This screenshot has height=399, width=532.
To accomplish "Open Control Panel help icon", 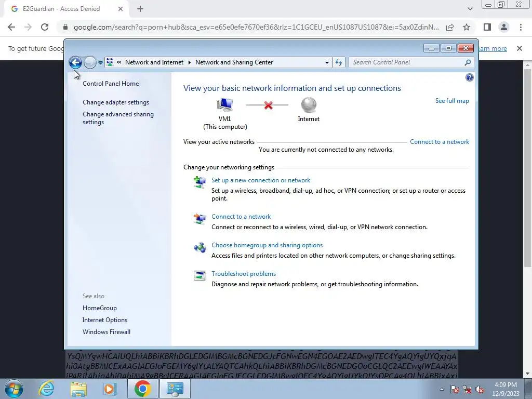I will [x=469, y=78].
